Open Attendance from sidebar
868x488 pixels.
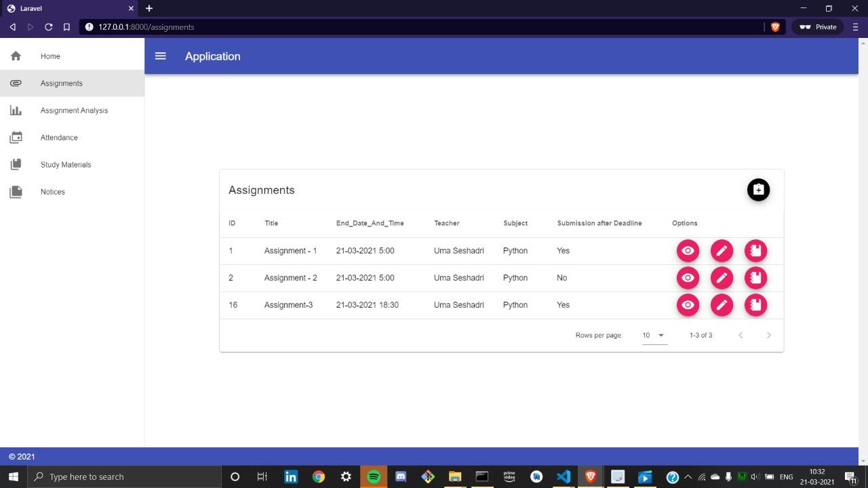(x=72, y=138)
